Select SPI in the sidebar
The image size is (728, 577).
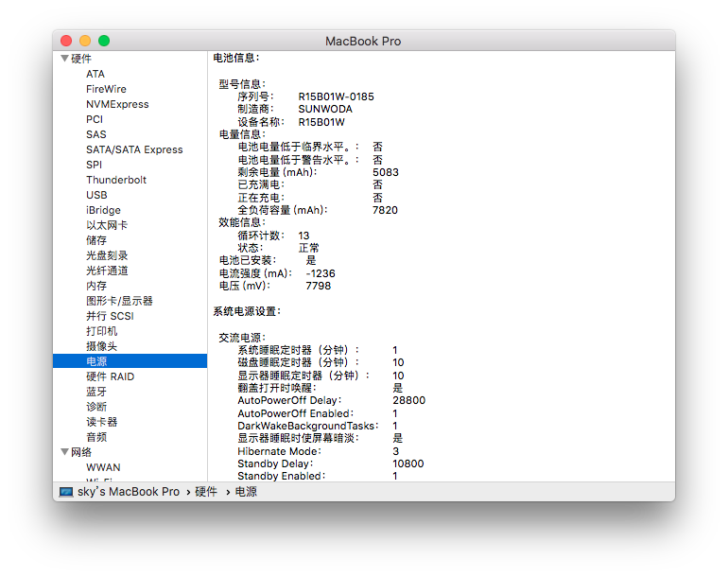pyautogui.click(x=95, y=165)
